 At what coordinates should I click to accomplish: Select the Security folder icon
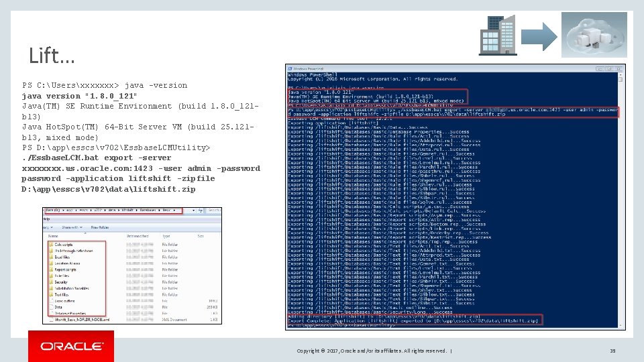click(x=52, y=282)
